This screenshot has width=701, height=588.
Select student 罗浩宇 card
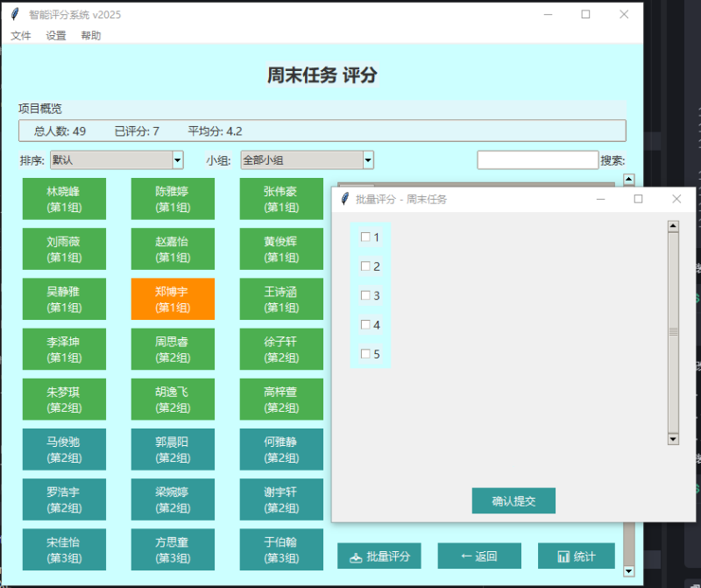64,499
